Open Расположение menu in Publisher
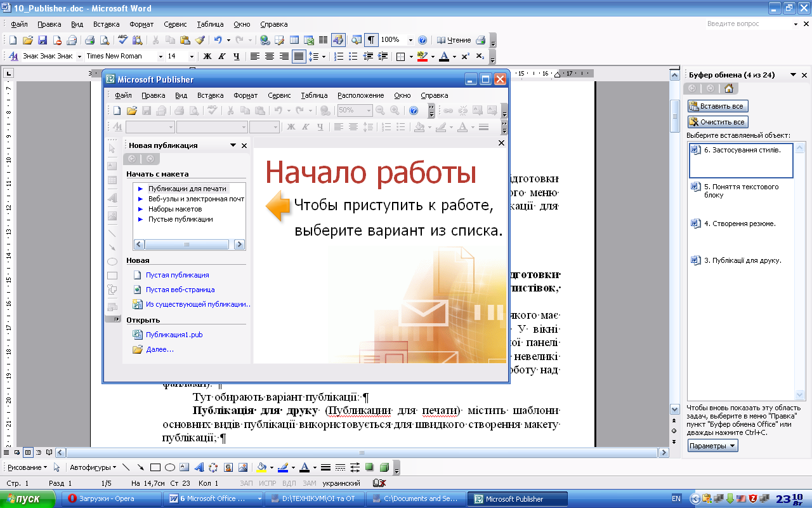Screen dimensions: 812x508 (x=360, y=95)
